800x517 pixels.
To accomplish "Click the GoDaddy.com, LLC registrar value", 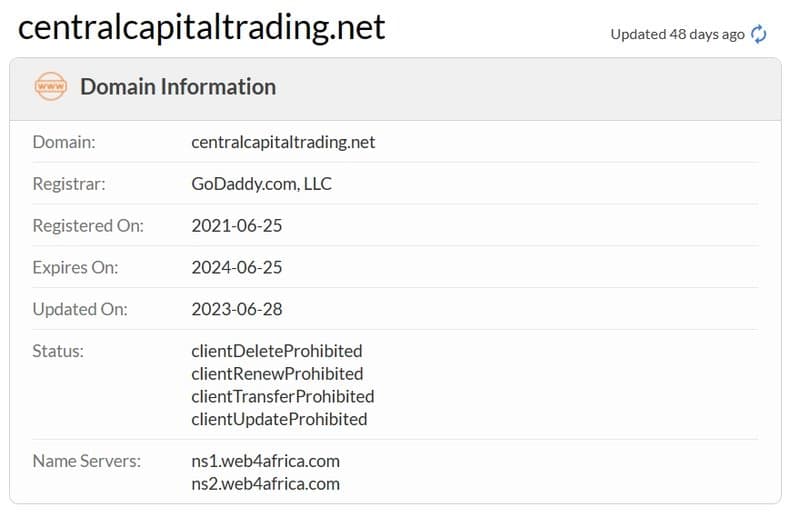I will coord(262,184).
